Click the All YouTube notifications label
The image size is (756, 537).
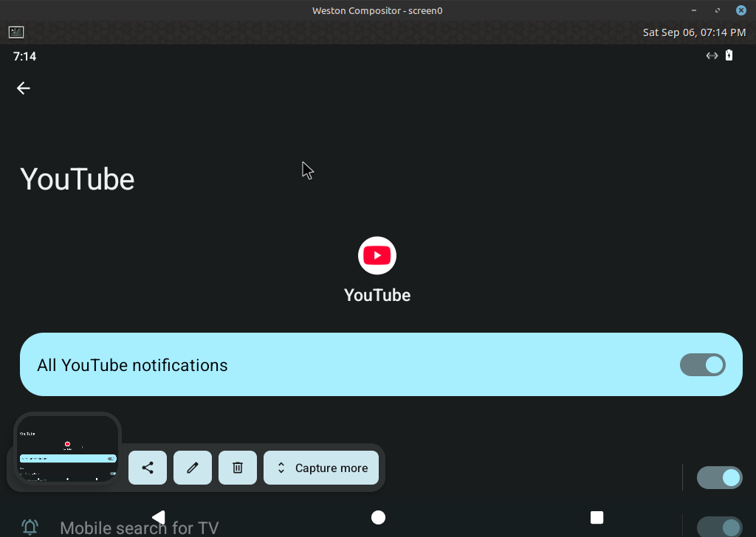132,365
